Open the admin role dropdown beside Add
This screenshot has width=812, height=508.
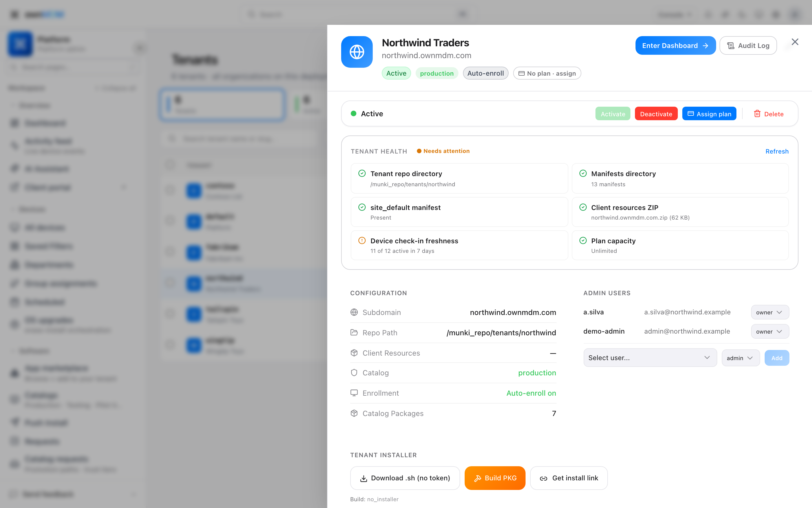point(741,358)
